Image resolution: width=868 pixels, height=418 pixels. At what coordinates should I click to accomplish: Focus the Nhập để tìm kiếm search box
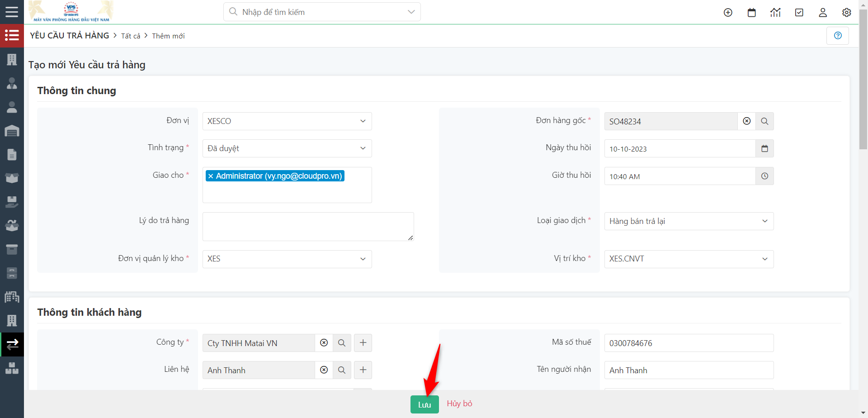tap(322, 12)
